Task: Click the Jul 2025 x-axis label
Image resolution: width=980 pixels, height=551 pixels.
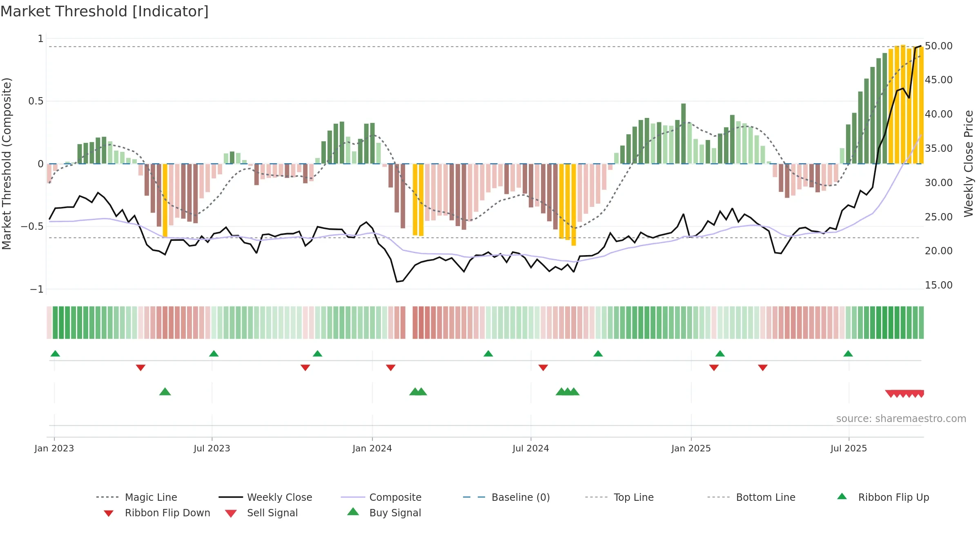Action: click(x=849, y=448)
